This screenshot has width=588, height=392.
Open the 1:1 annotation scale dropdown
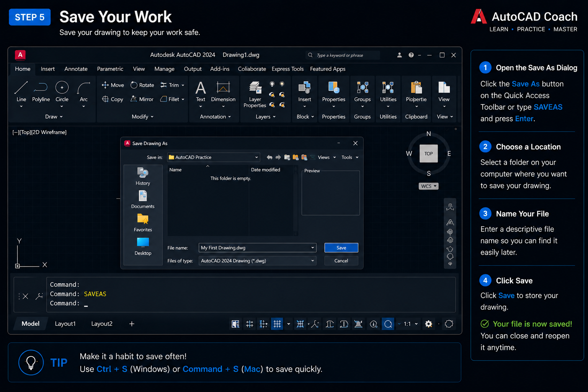click(x=411, y=324)
